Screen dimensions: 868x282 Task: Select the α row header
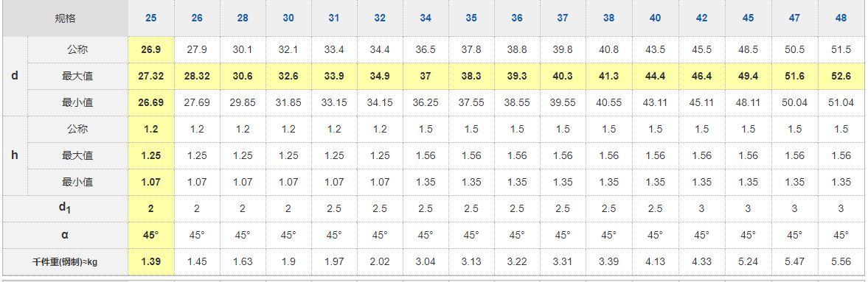66,235
